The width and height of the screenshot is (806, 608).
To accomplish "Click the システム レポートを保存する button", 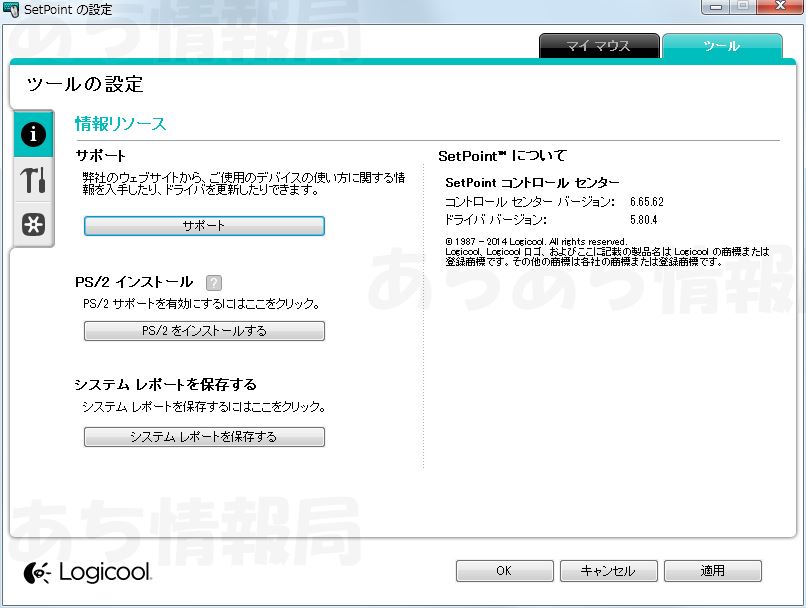I will tap(204, 437).
